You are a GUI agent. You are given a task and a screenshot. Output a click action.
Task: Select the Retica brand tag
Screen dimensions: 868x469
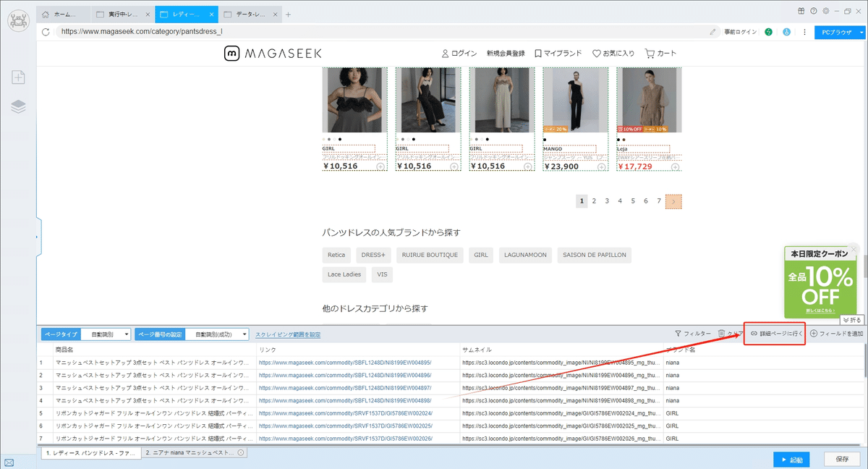coord(336,255)
